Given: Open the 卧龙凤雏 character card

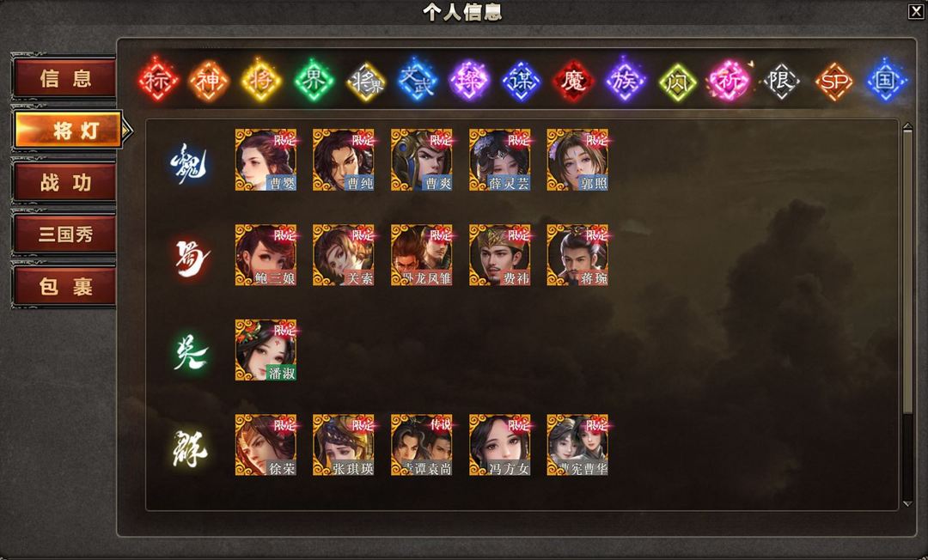Looking at the screenshot, I should (421, 255).
